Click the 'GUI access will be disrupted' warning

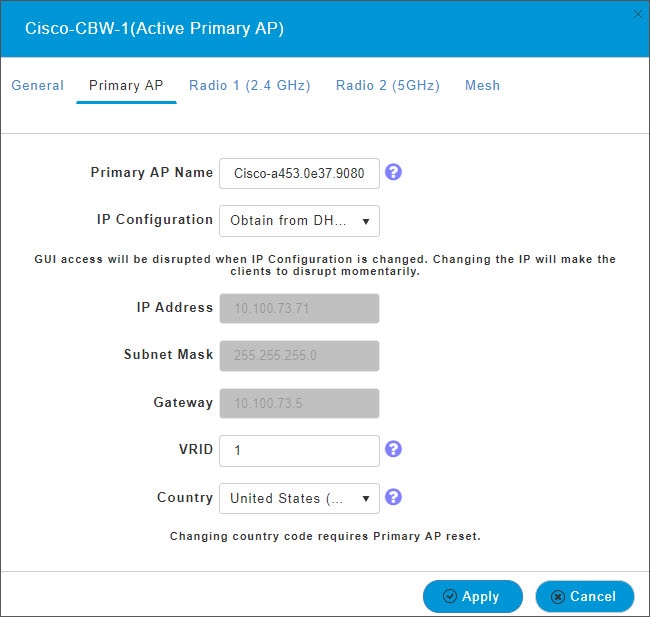pos(325,265)
